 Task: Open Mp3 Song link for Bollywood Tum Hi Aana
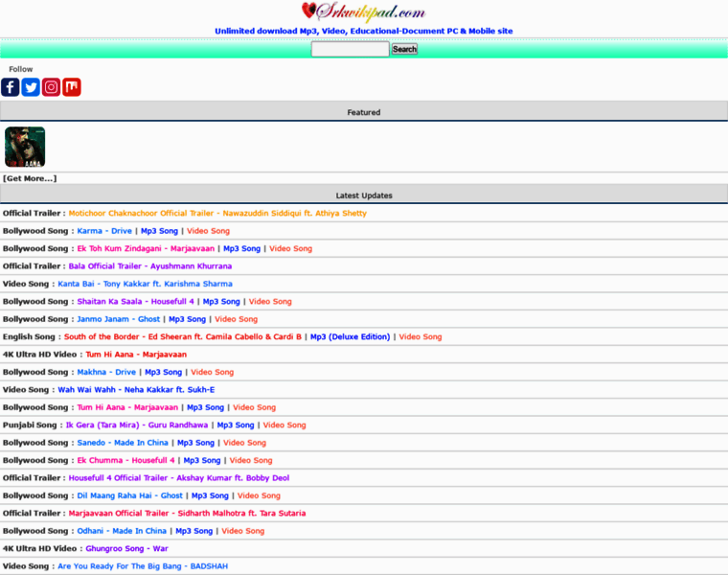click(205, 407)
